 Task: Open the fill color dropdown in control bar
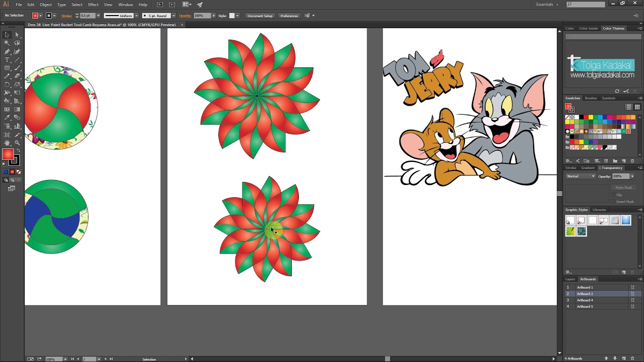41,16
